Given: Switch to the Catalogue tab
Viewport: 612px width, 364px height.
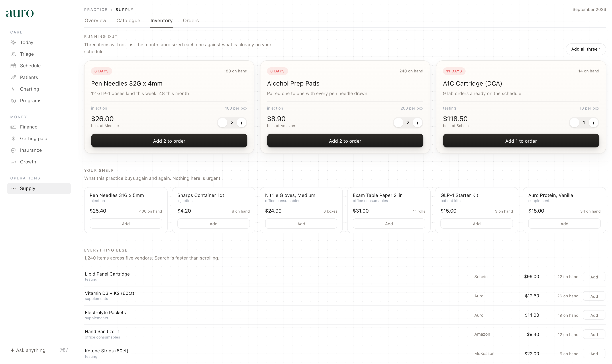Looking at the screenshot, I should point(128,21).
